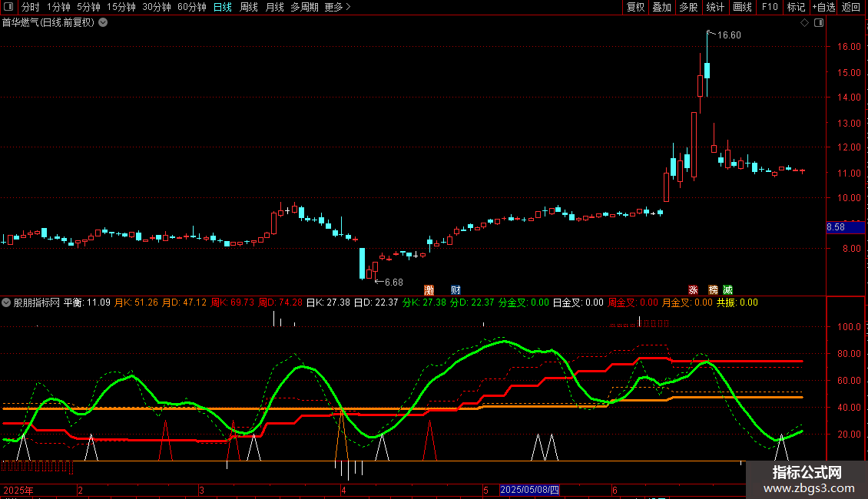Click the 周金叉: 0.00 value
The width and height of the screenshot is (868, 499).
[x=633, y=302]
